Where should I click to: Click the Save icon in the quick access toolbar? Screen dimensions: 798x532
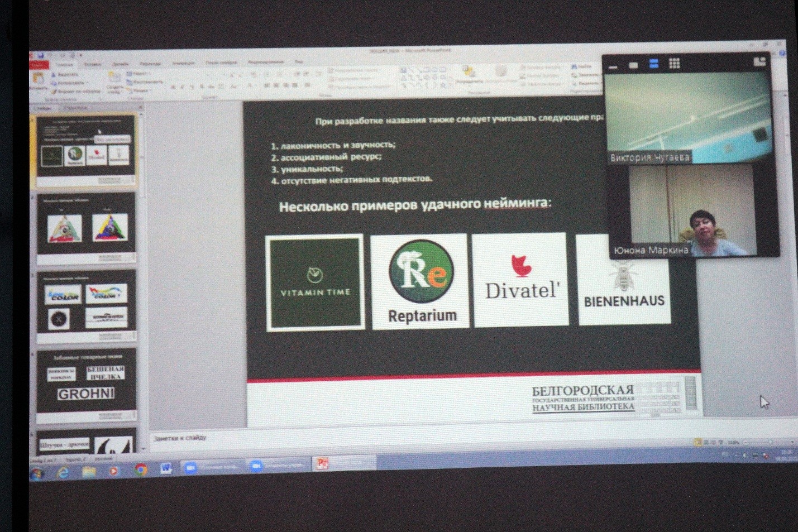41,55
